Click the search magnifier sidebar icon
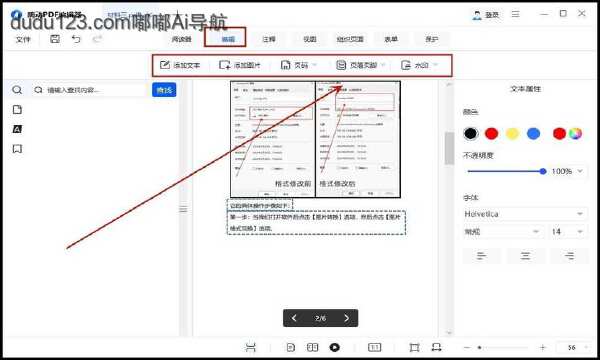The width and height of the screenshot is (600, 360). [x=17, y=90]
